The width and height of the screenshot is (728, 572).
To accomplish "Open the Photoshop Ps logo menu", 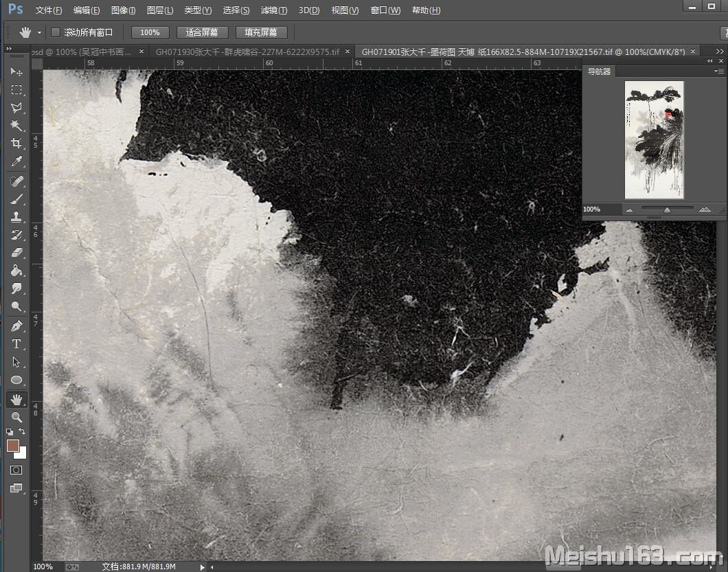I will (x=15, y=9).
